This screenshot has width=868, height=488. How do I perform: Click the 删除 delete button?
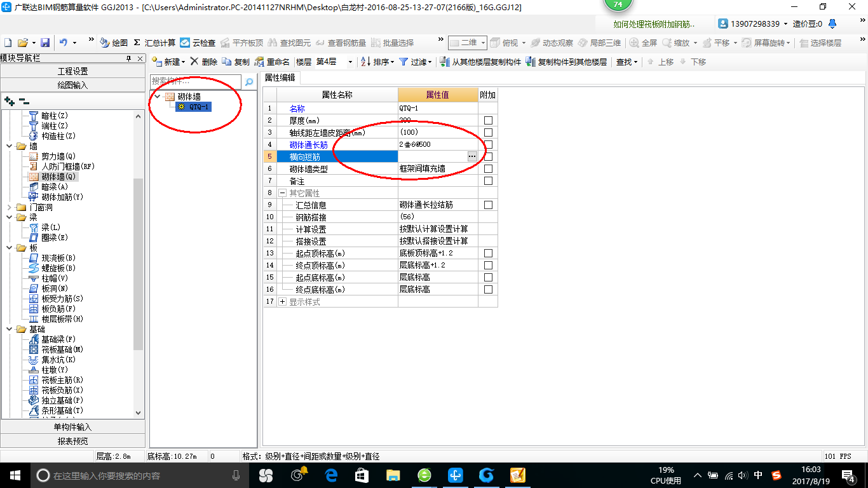point(204,62)
